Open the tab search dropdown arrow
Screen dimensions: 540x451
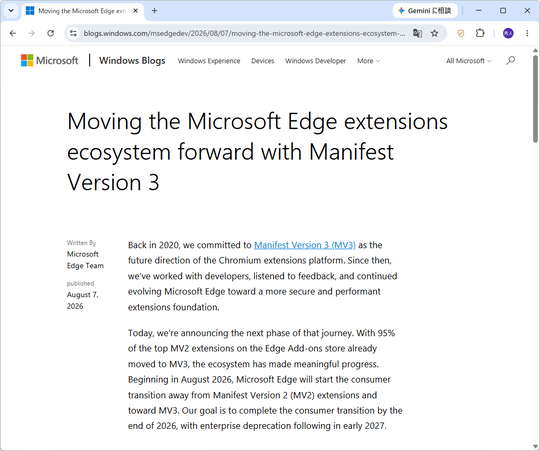point(11,11)
